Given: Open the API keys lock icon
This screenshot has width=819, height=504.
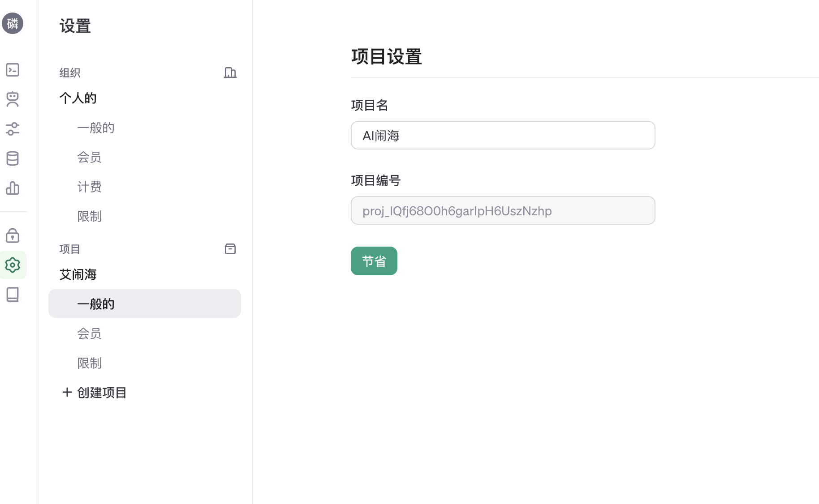Looking at the screenshot, I should point(13,235).
